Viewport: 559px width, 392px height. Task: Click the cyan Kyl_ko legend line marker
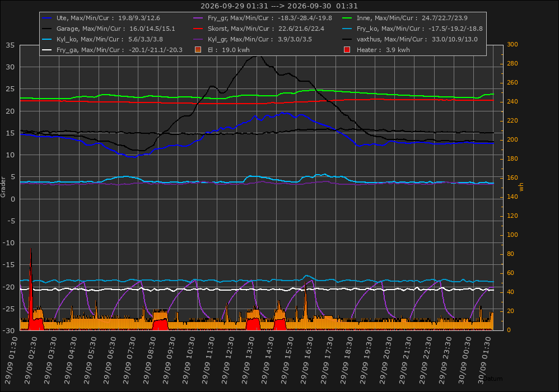[47, 39]
